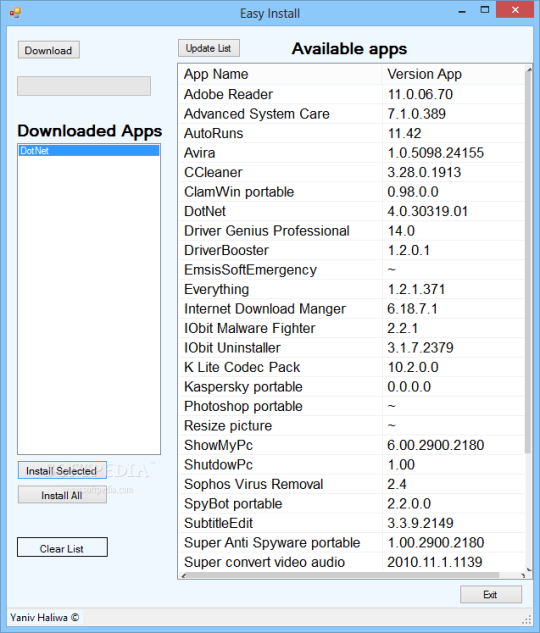Viewport: 540px width, 633px height.
Task: Click the App Name column header
Action: [280, 74]
